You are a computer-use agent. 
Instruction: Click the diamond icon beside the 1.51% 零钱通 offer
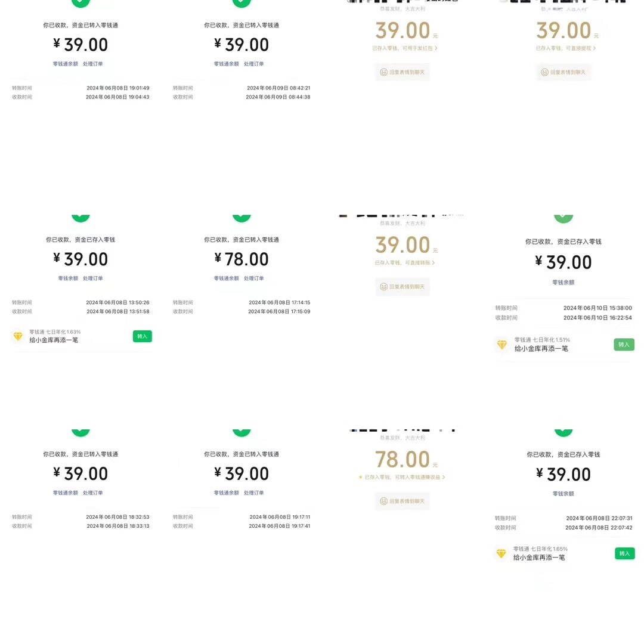(x=502, y=345)
